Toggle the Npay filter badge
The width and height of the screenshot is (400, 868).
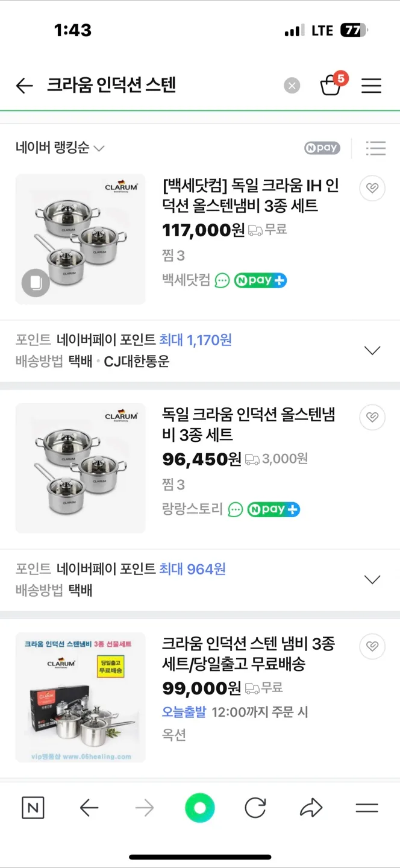(322, 148)
